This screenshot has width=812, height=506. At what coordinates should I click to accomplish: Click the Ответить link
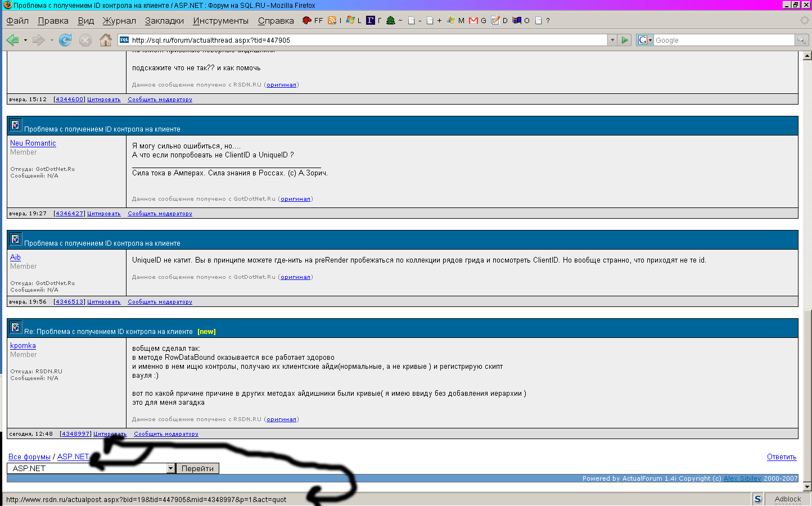click(781, 457)
